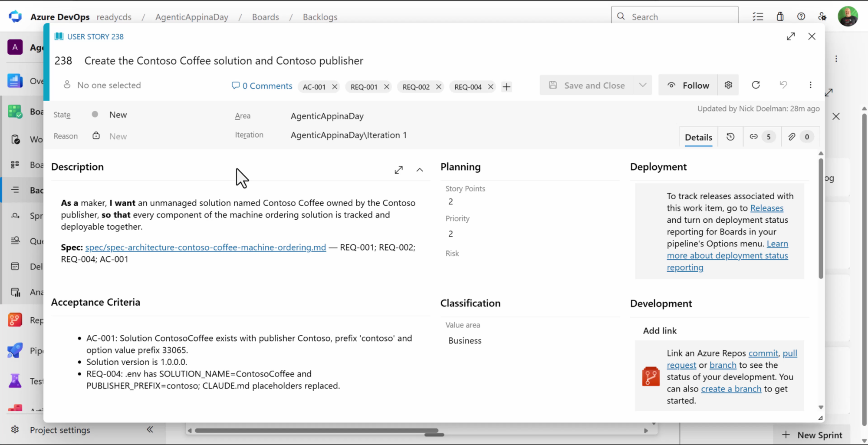The image size is (868, 445).
Task: Open the Links tab showing 5
Action: 761,137
